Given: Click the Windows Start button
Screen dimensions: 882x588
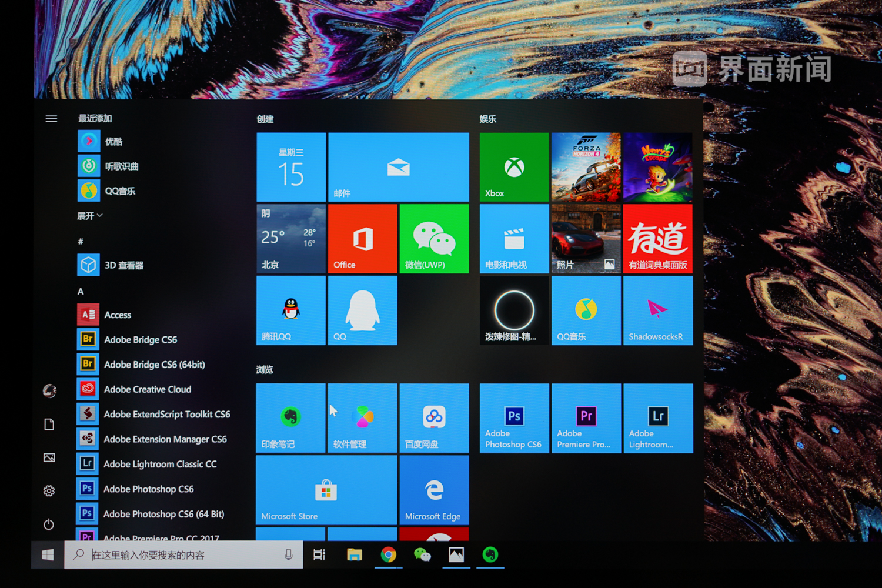Looking at the screenshot, I should (48, 554).
